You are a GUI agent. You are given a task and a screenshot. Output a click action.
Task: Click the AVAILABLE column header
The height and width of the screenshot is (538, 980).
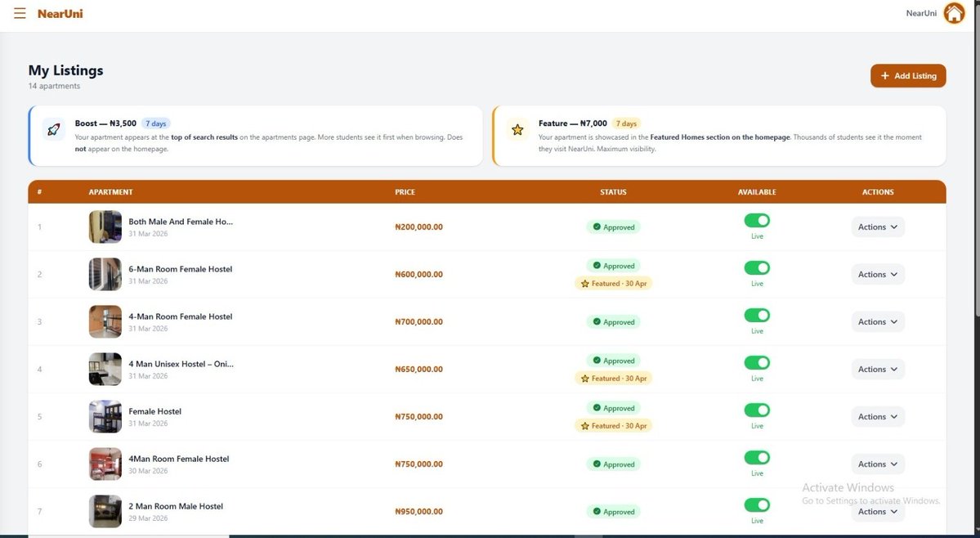click(x=757, y=192)
